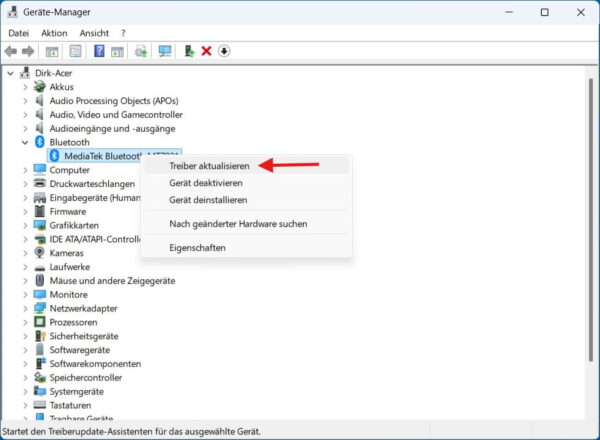Screen dimensions: 600x440
Task: Expand the Computer category chevron
Action: coord(25,170)
